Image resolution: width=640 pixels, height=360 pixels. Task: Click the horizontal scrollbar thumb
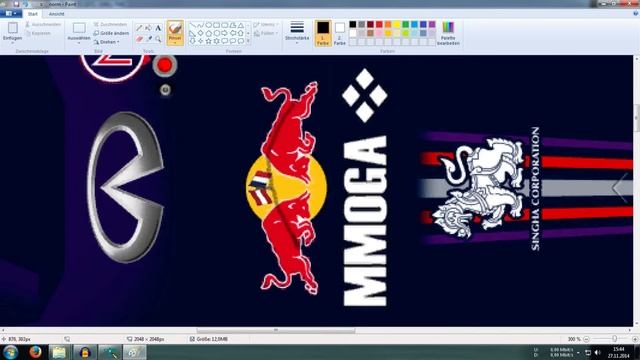pos(276,330)
